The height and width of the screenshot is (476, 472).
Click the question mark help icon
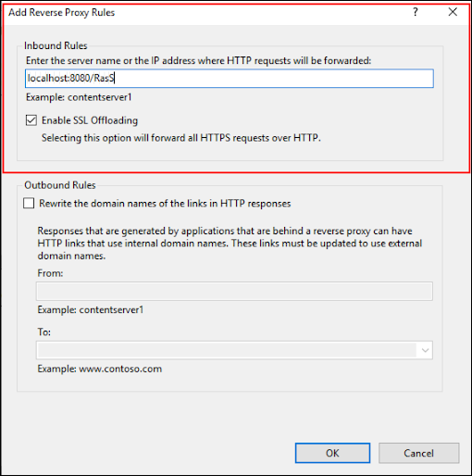[x=416, y=12]
